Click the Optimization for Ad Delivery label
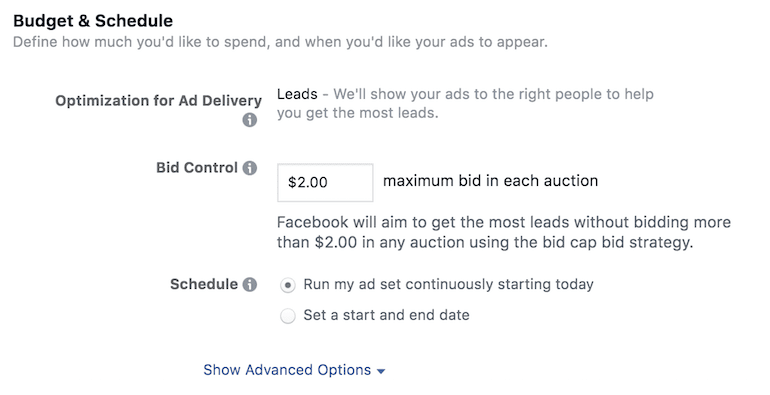 pos(159,101)
